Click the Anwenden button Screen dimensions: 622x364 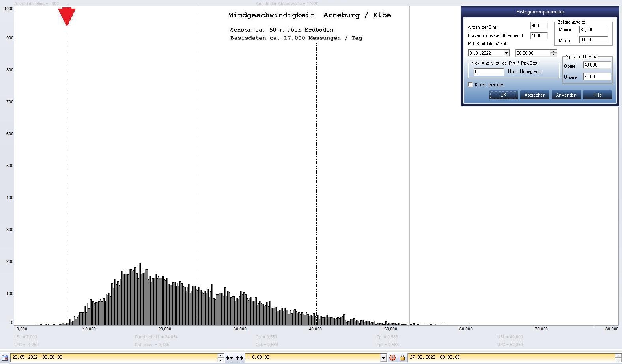pyautogui.click(x=566, y=95)
